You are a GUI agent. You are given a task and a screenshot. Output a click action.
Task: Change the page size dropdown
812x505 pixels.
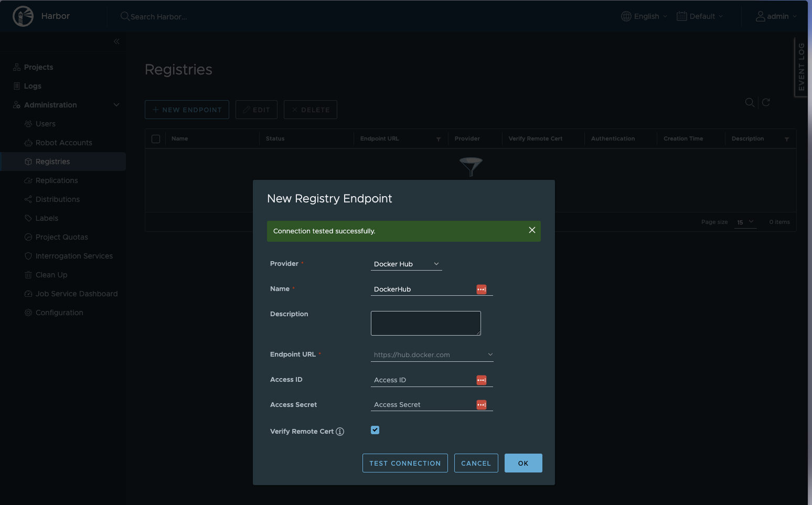click(x=745, y=222)
